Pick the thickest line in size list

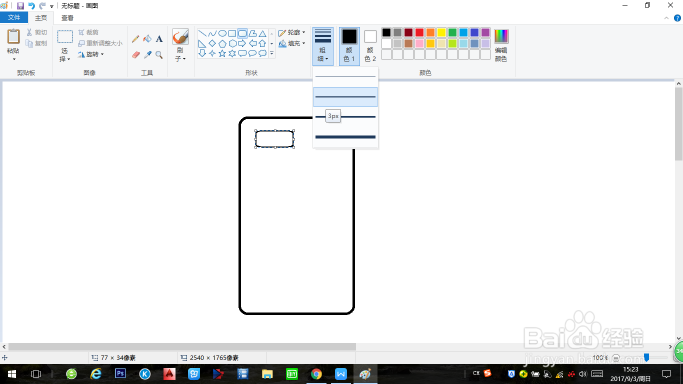pos(345,137)
